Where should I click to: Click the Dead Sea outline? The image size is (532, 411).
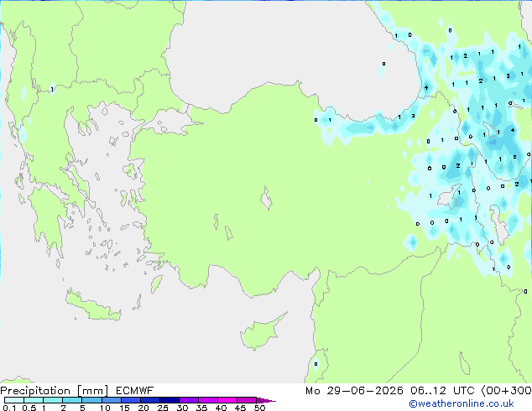tap(465, 363)
